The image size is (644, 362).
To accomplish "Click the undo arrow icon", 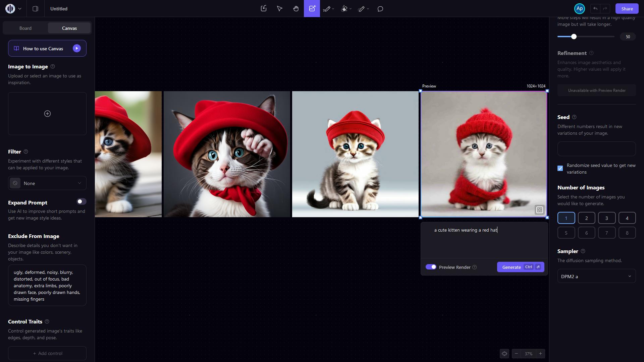I will [595, 9].
